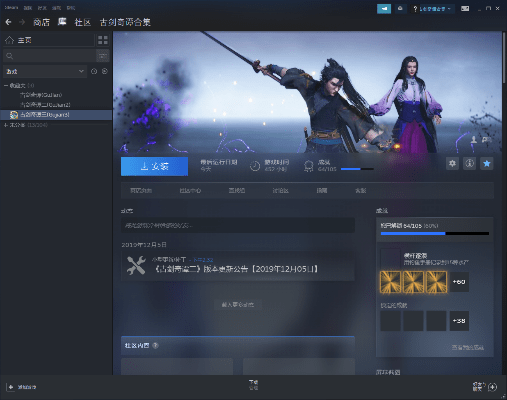
Task: Open the second gold unlocked achievement
Action: point(413,282)
